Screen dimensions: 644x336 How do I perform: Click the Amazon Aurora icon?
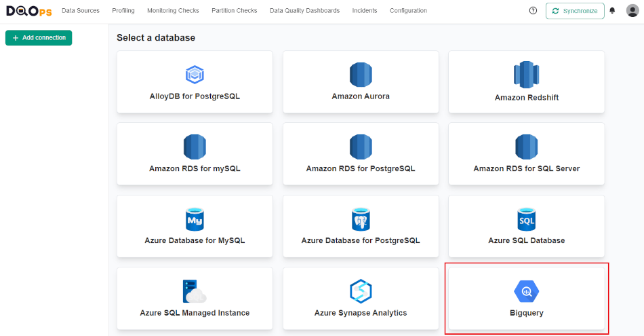[x=361, y=75]
